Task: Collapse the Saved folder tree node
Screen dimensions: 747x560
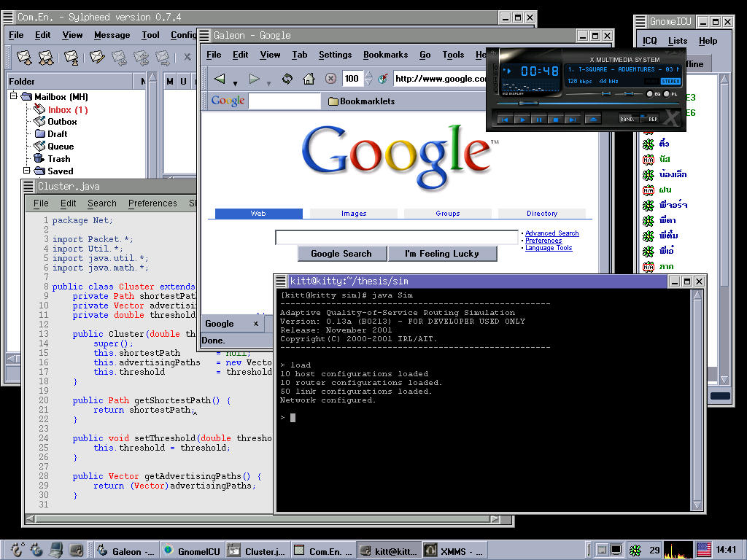Action: (x=27, y=171)
